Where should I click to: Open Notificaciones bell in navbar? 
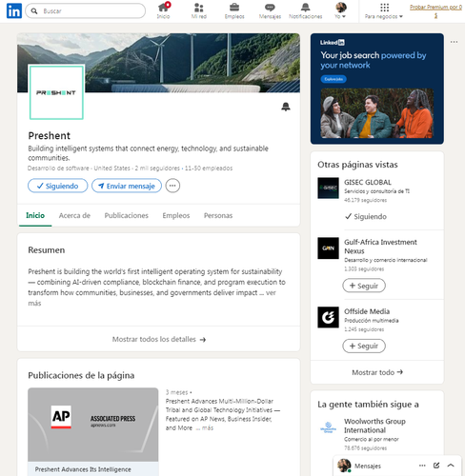(x=306, y=10)
